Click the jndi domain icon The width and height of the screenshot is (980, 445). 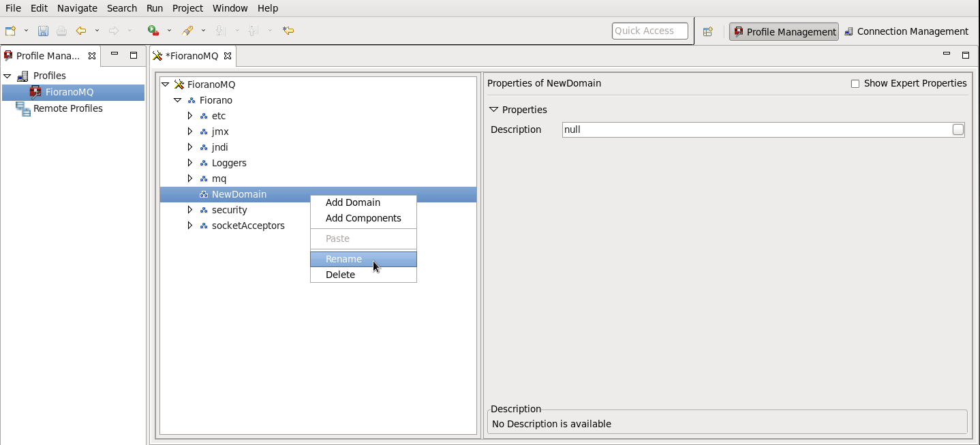click(203, 148)
